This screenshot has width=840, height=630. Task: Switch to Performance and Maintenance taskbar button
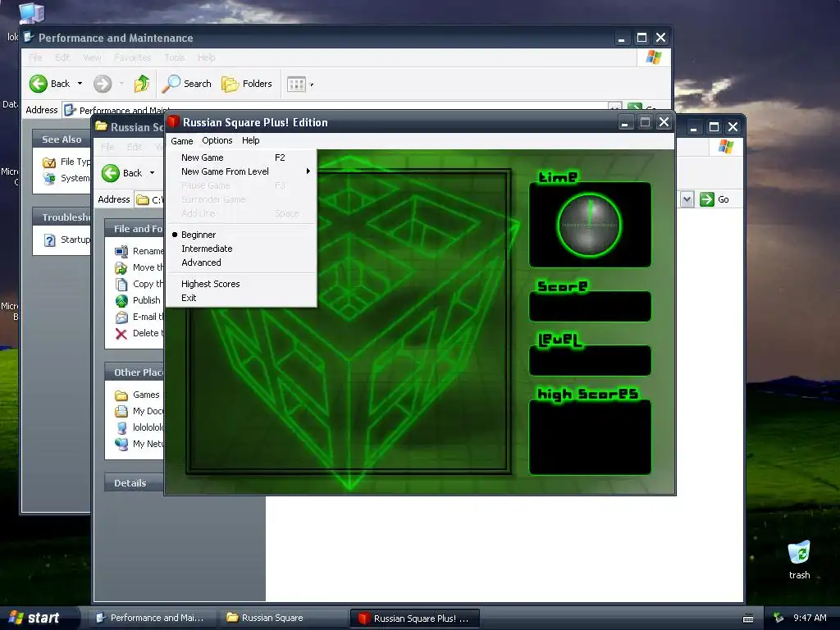(151, 618)
